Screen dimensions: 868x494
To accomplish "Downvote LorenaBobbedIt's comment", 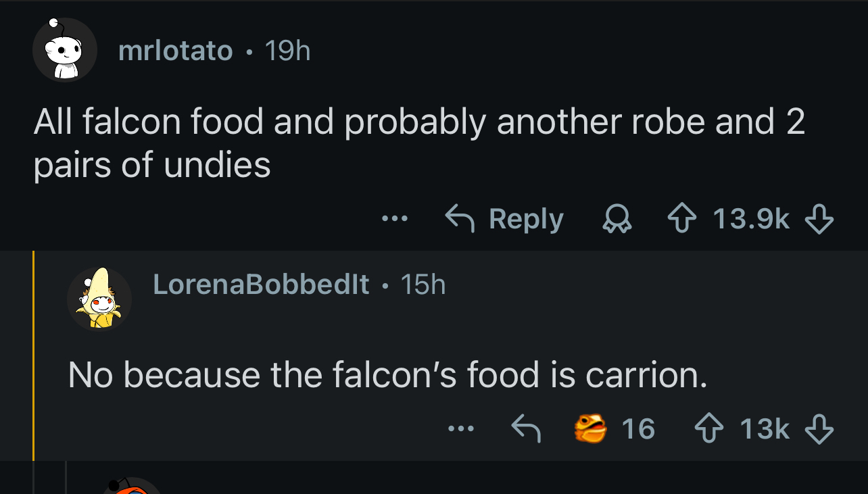I will [819, 428].
